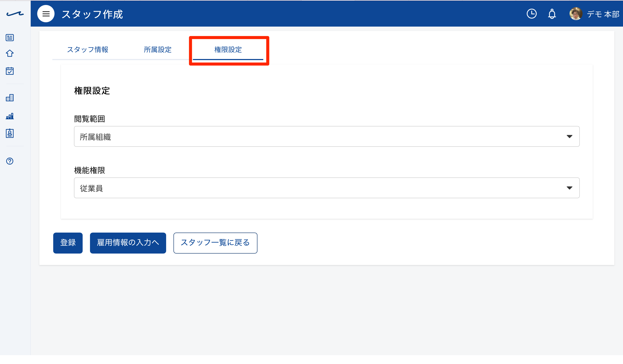Click the 雇用情報の入力へ button
This screenshot has width=623, height=364.
coord(128,243)
